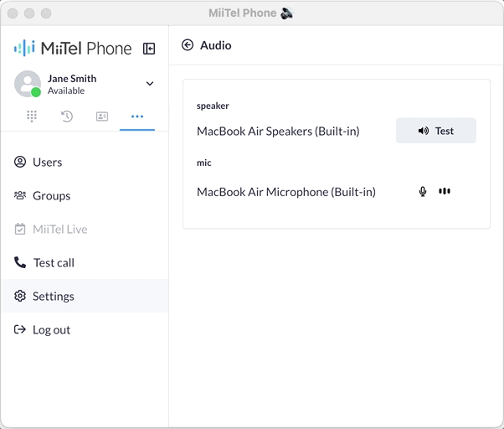Click the MiiTel Live calendar icon
504x429 pixels.
pyautogui.click(x=20, y=230)
